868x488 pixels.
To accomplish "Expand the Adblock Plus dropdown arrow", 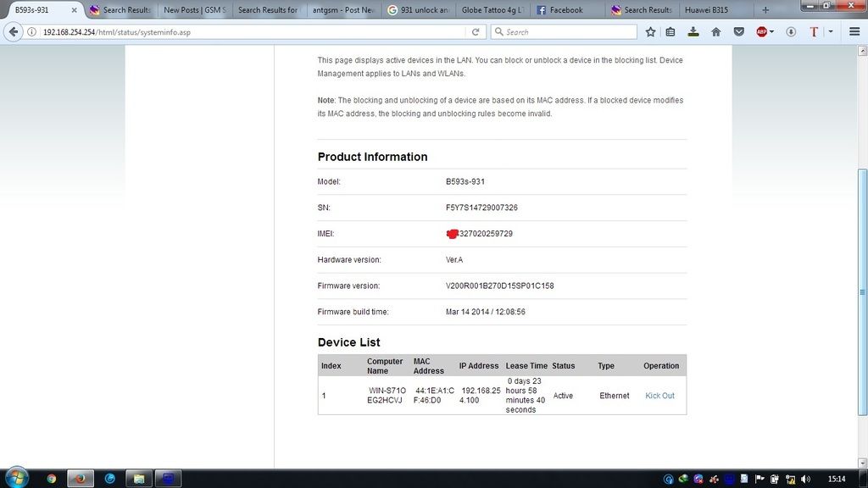I will [772, 32].
